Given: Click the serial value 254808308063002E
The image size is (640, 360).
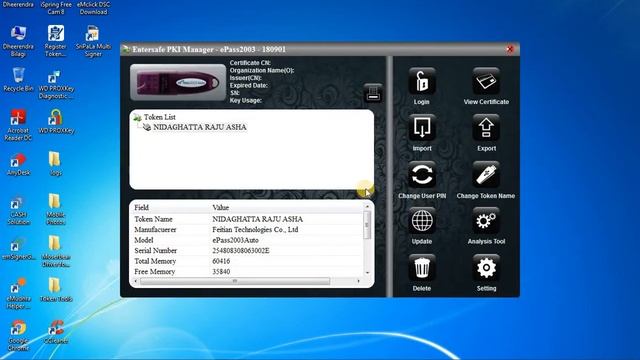Looking at the screenshot, I should coord(241,251).
